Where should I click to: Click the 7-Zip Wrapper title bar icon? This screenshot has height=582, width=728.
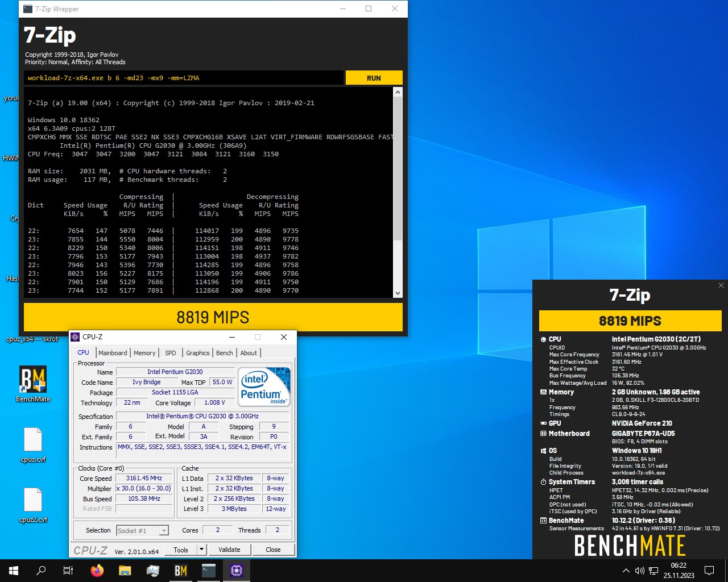tap(28, 9)
